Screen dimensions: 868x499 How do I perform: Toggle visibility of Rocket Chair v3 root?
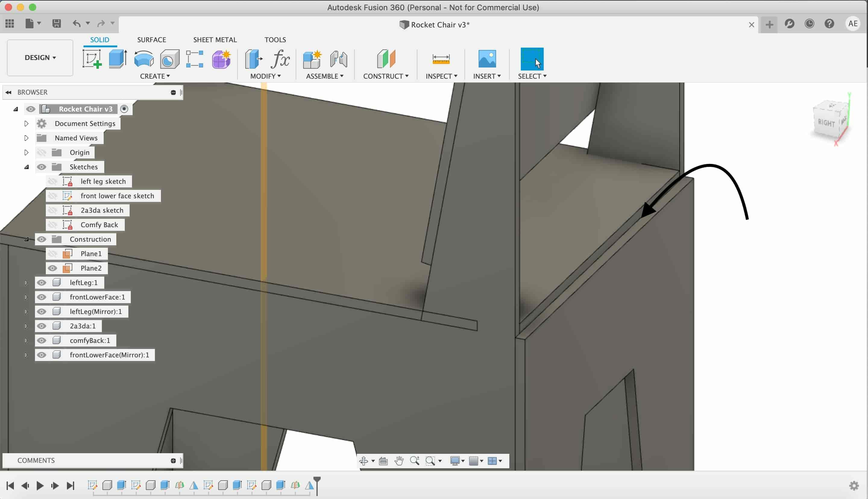pos(30,109)
